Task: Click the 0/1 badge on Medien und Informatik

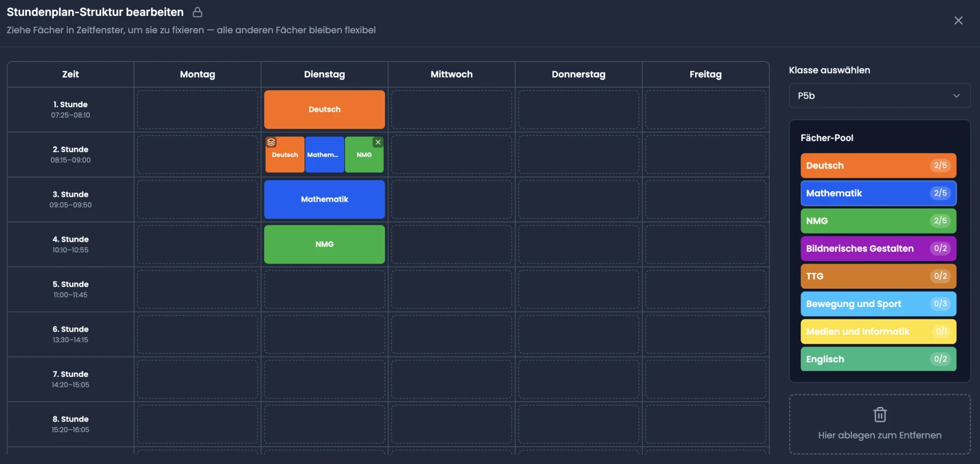Action: 941,332
